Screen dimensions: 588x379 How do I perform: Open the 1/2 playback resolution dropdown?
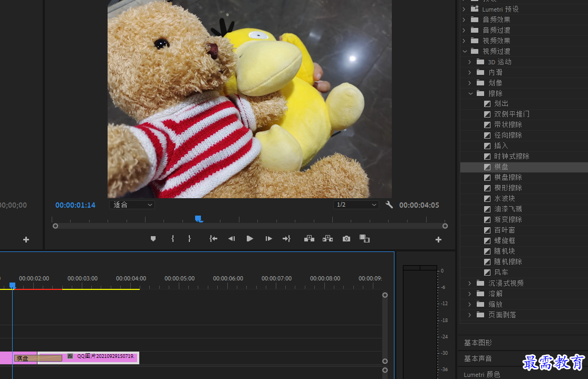pos(356,205)
